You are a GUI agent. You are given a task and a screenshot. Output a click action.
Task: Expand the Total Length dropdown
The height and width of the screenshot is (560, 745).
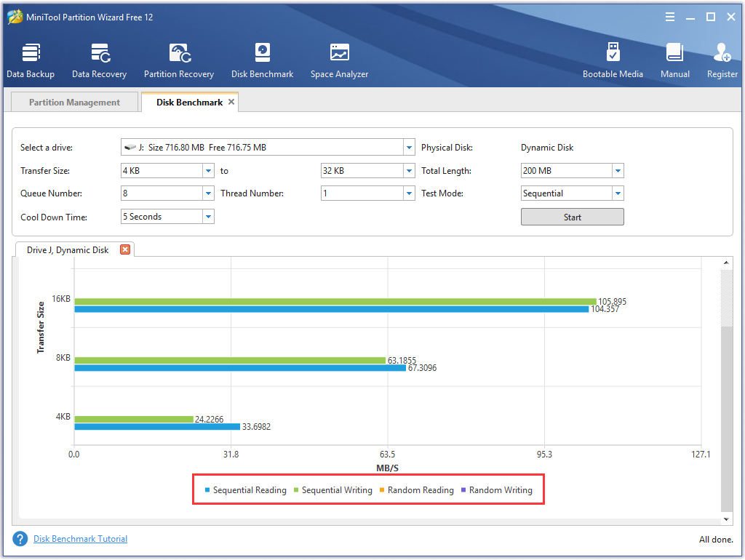pyautogui.click(x=618, y=170)
